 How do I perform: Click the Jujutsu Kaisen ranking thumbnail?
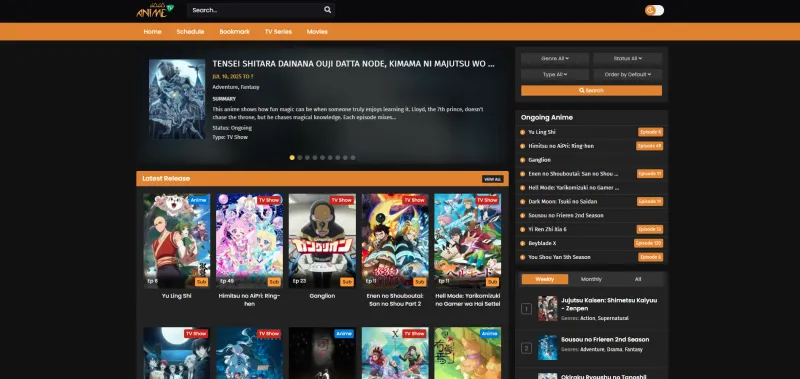pos(547,309)
